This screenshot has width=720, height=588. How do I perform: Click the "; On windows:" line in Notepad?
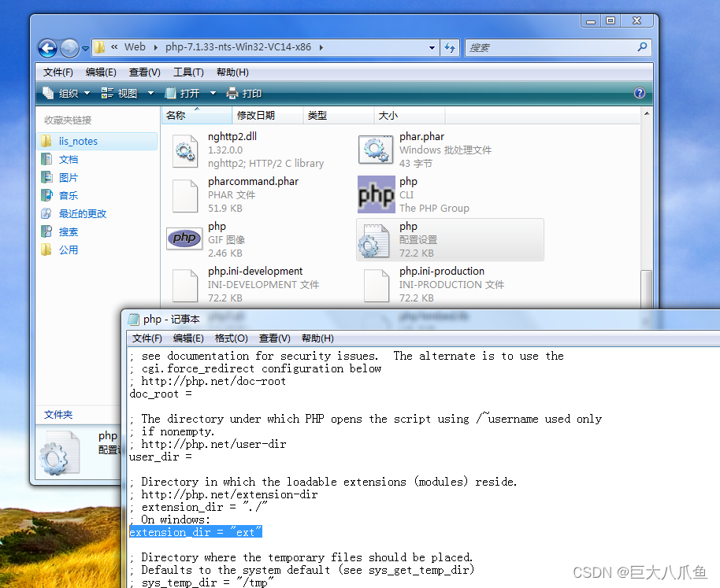click(170, 520)
